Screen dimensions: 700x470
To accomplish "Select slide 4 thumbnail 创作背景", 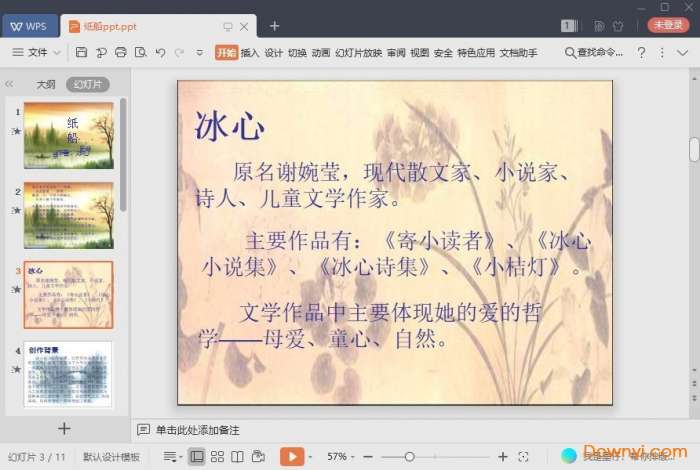I will click(x=68, y=374).
